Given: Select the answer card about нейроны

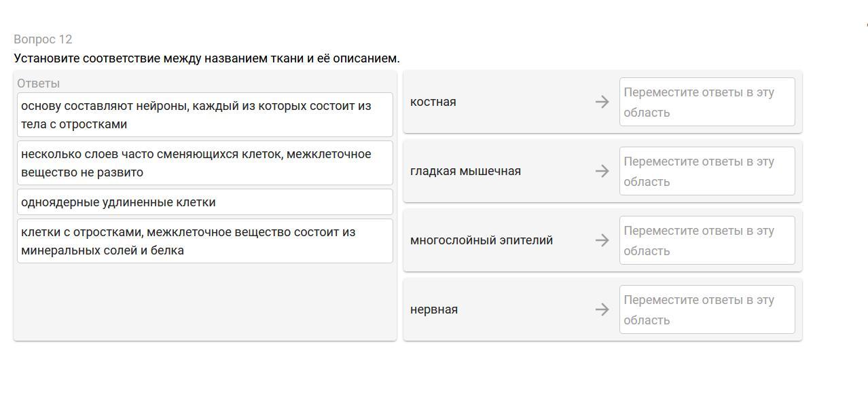Looking at the screenshot, I should pos(204,115).
